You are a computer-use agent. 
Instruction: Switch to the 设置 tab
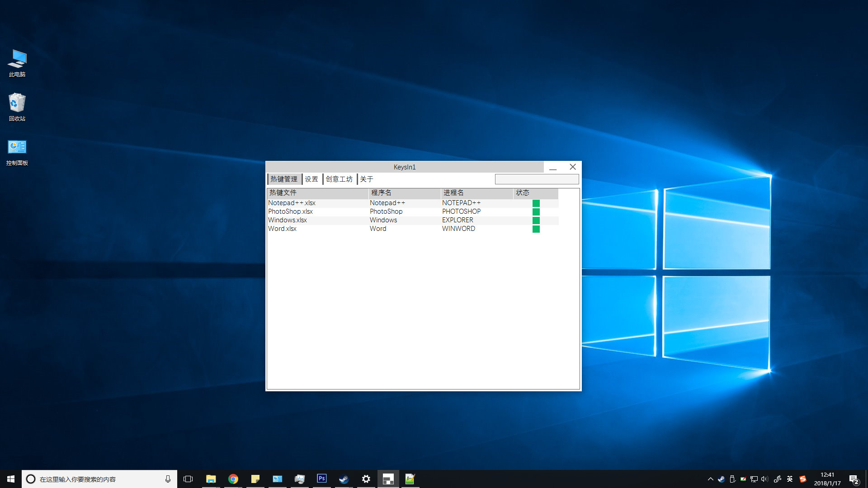(x=311, y=179)
